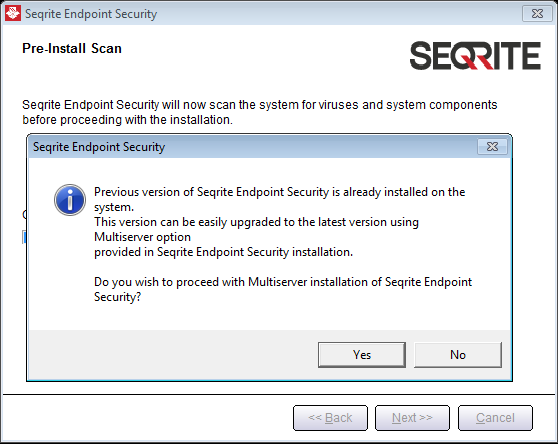558x444 pixels.
Task: Decline Multiserver installation with No
Action: (x=458, y=355)
